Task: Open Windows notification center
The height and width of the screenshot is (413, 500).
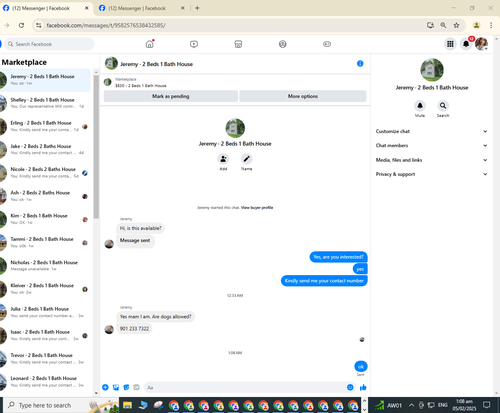Action: tap(487, 405)
